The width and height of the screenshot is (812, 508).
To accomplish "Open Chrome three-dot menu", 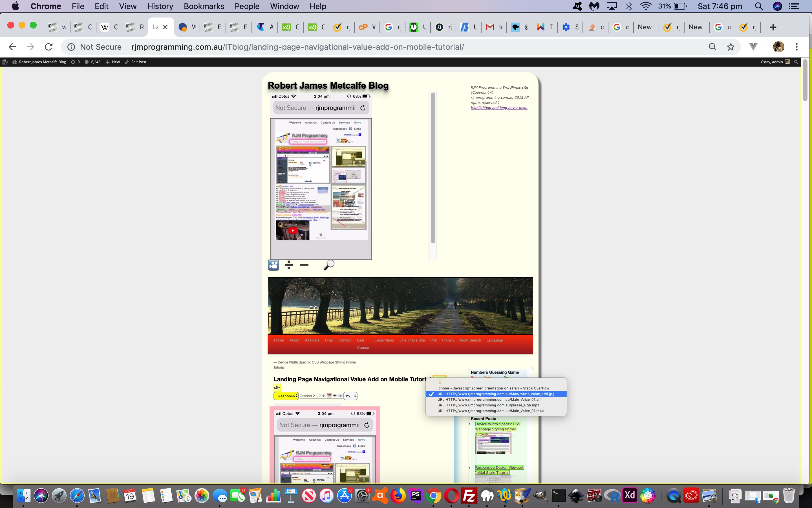I will (796, 47).
